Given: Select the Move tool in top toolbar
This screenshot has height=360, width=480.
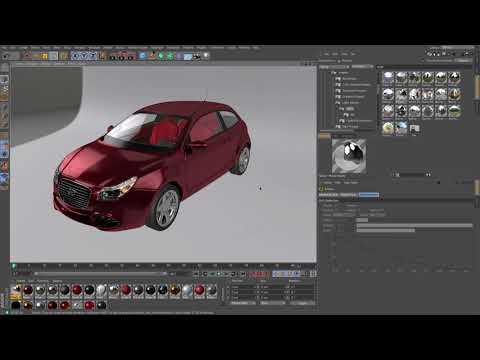Looking at the screenshot, I should pyautogui.click(x=36, y=56).
